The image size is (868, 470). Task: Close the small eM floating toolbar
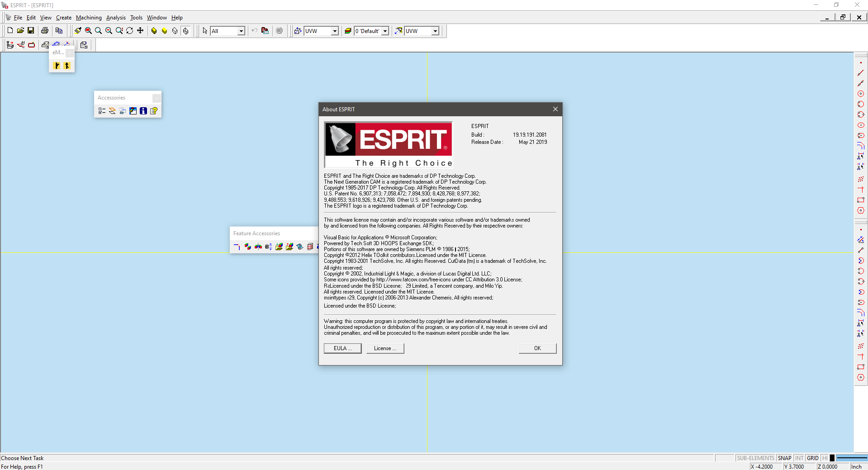coord(70,52)
